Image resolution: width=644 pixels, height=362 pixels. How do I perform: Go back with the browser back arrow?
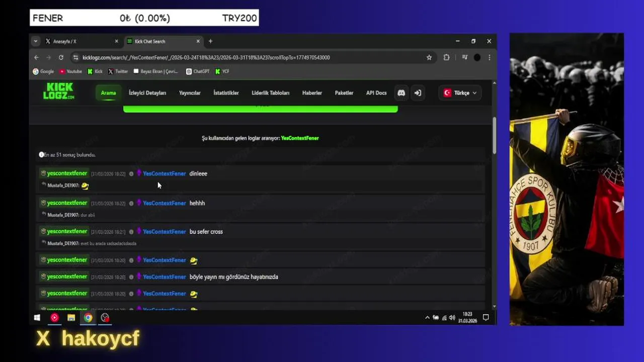(36, 57)
